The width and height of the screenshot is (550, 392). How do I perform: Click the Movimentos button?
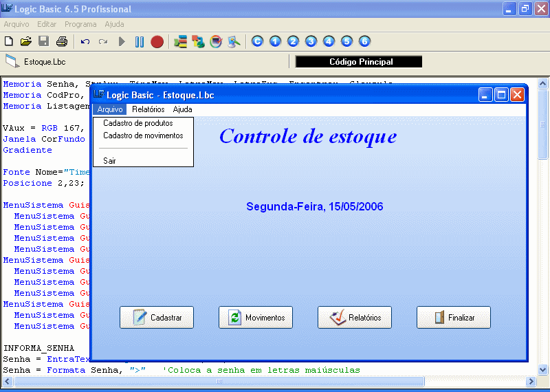[256, 317]
